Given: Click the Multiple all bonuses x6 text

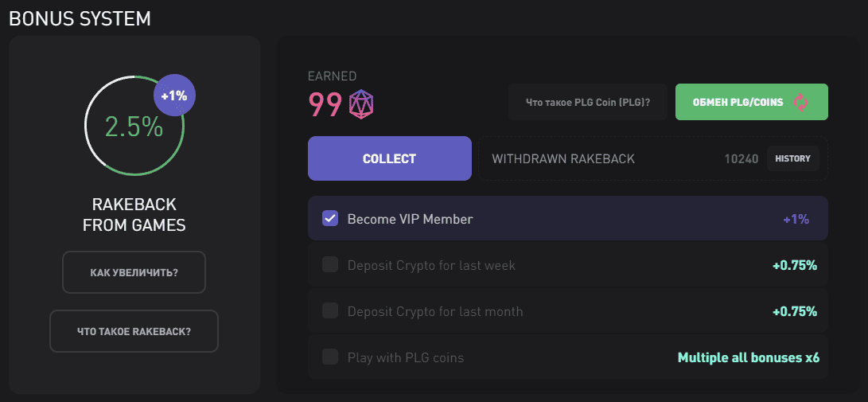Looking at the screenshot, I should pyautogui.click(x=748, y=357).
